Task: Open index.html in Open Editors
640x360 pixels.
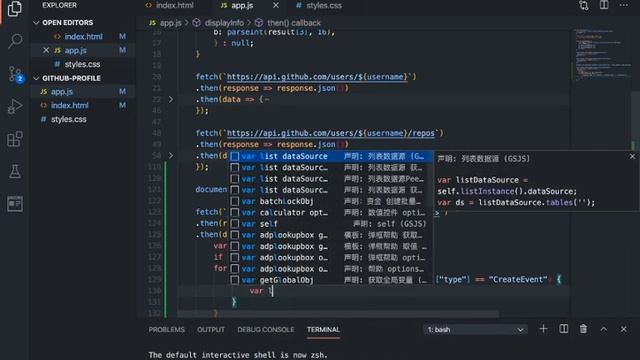Action: click(x=83, y=36)
